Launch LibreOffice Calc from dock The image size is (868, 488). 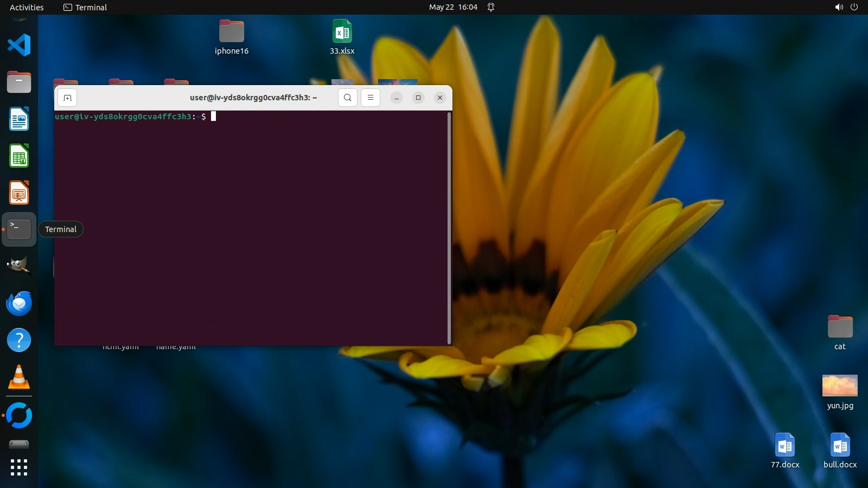(19, 157)
